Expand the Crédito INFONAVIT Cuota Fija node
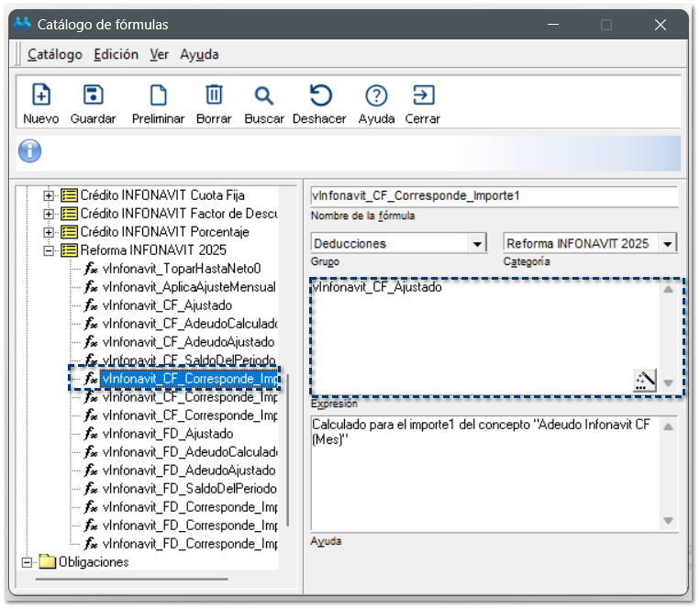This screenshot has height=609, width=700. (x=50, y=195)
